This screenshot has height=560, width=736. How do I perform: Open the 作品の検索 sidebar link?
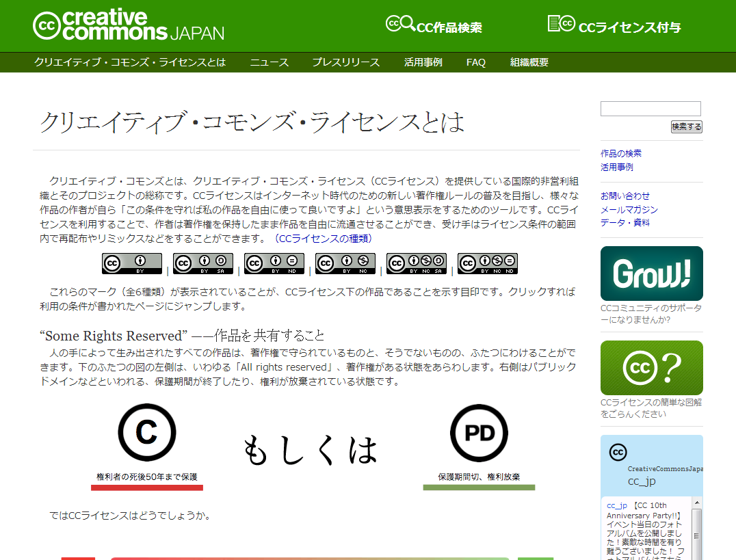coord(620,153)
